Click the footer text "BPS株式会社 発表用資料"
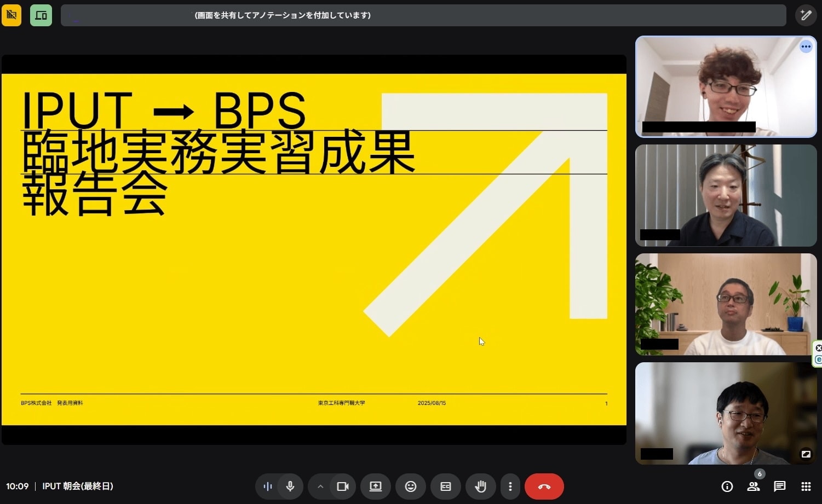The width and height of the screenshot is (822, 504). [x=52, y=403]
